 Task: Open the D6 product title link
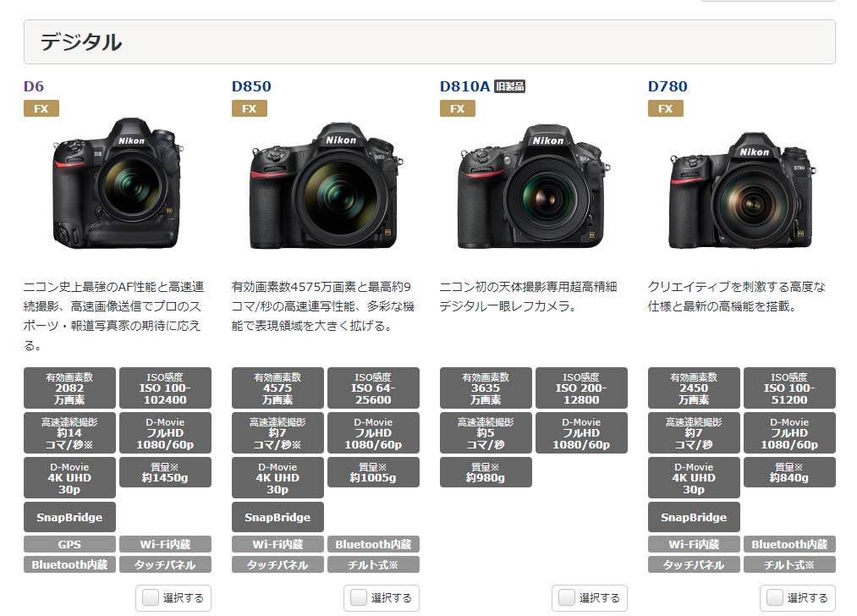click(x=34, y=86)
